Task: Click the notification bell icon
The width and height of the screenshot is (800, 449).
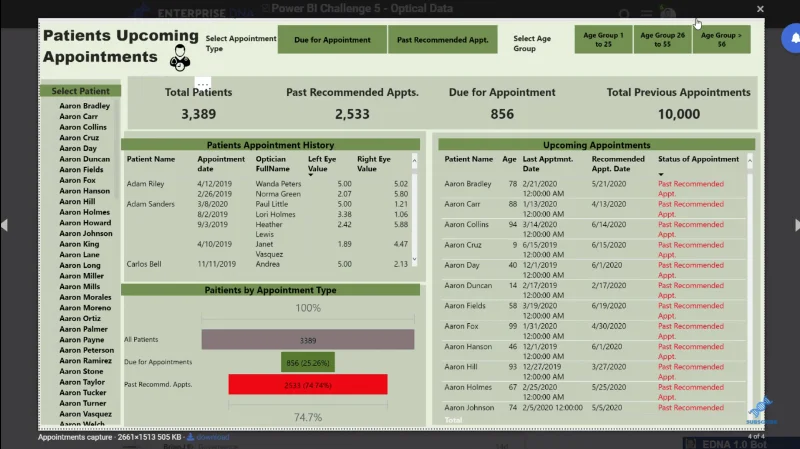Action: tap(793, 38)
